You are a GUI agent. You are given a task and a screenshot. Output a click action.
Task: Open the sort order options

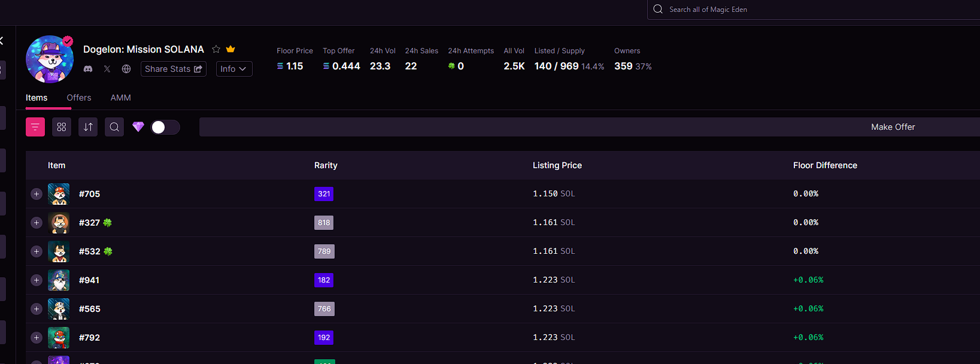click(88, 127)
